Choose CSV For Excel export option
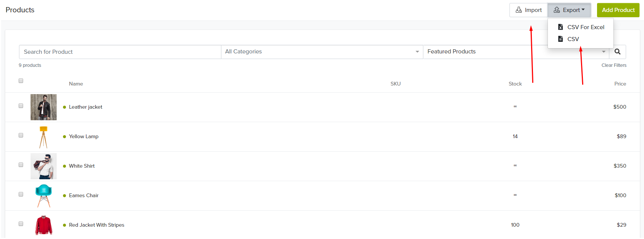The height and width of the screenshot is (239, 644). [585, 27]
